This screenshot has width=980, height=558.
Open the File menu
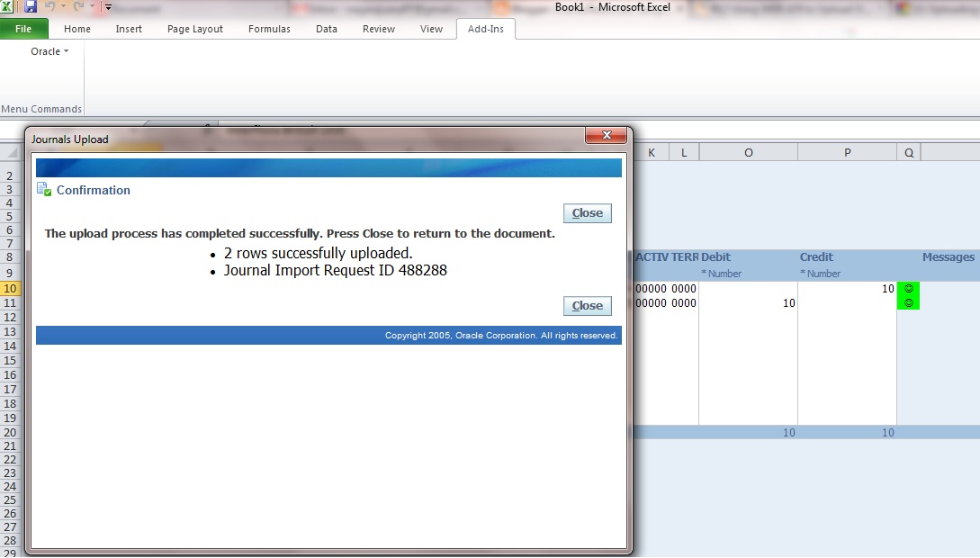[25, 29]
